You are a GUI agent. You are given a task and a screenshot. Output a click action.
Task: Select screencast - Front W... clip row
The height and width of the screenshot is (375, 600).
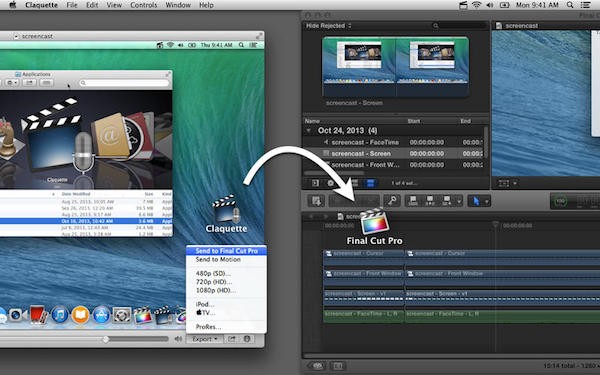point(393,165)
